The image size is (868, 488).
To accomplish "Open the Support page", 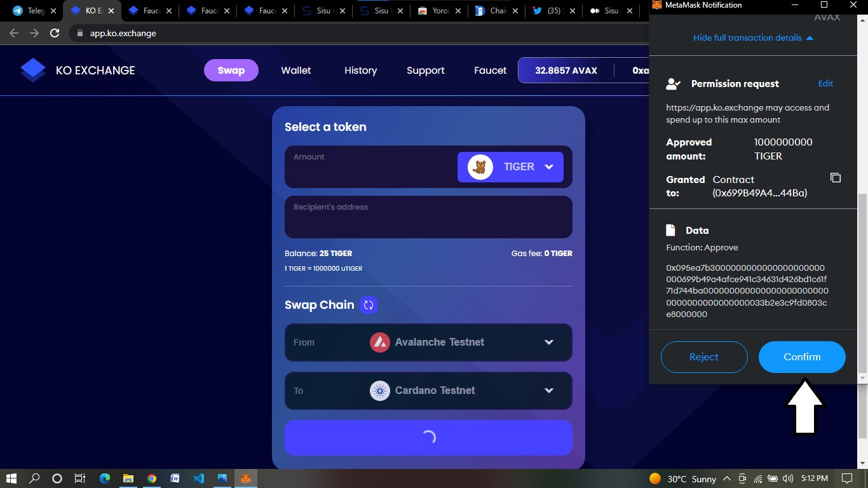I will pos(426,71).
